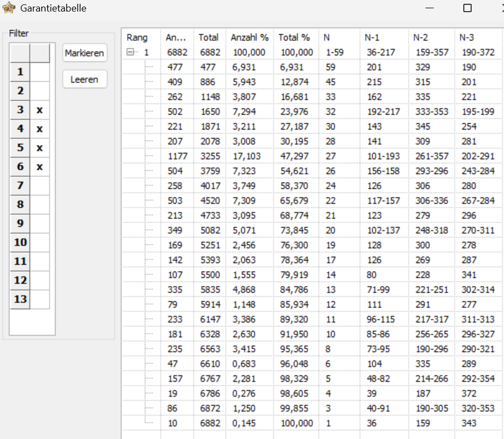Click the cell showing 3,807 percent
Viewport: 504px width, 439px height.
244,97
